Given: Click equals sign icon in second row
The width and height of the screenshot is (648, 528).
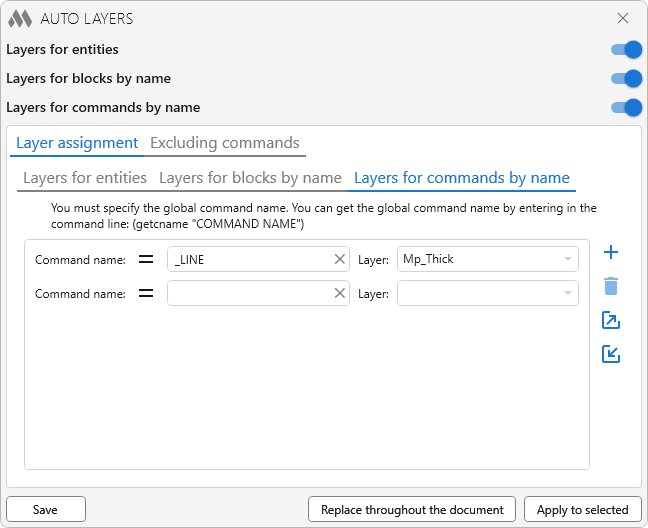Looking at the screenshot, I should click(146, 293).
